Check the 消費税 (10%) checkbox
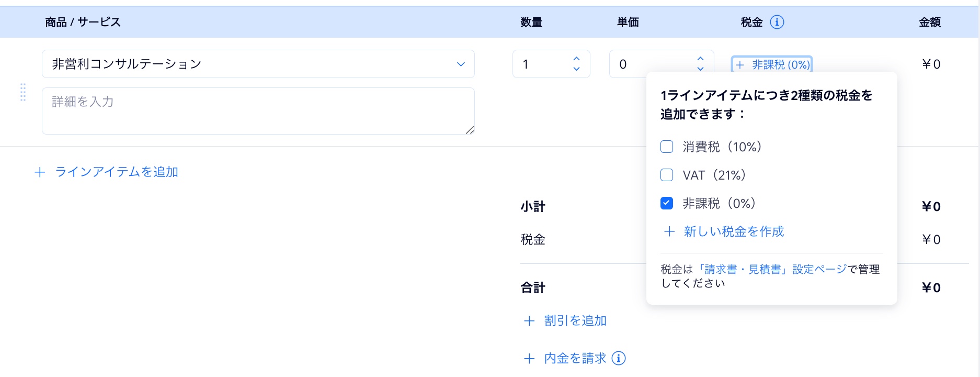The image size is (980, 377). coord(667,147)
